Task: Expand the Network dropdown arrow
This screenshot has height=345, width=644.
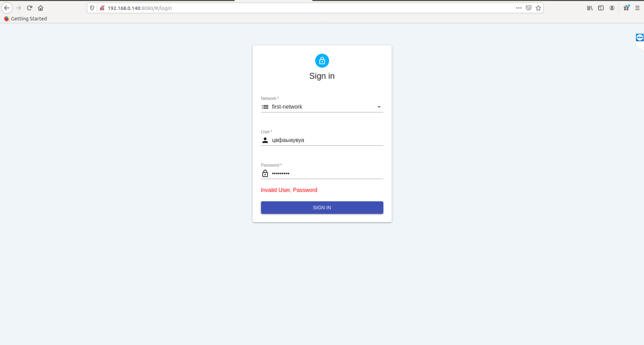Action: coord(379,107)
